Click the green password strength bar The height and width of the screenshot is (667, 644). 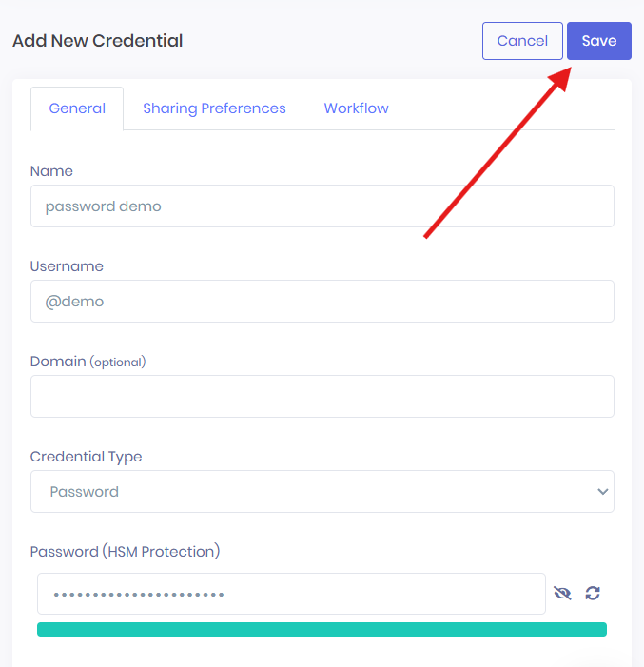322,629
